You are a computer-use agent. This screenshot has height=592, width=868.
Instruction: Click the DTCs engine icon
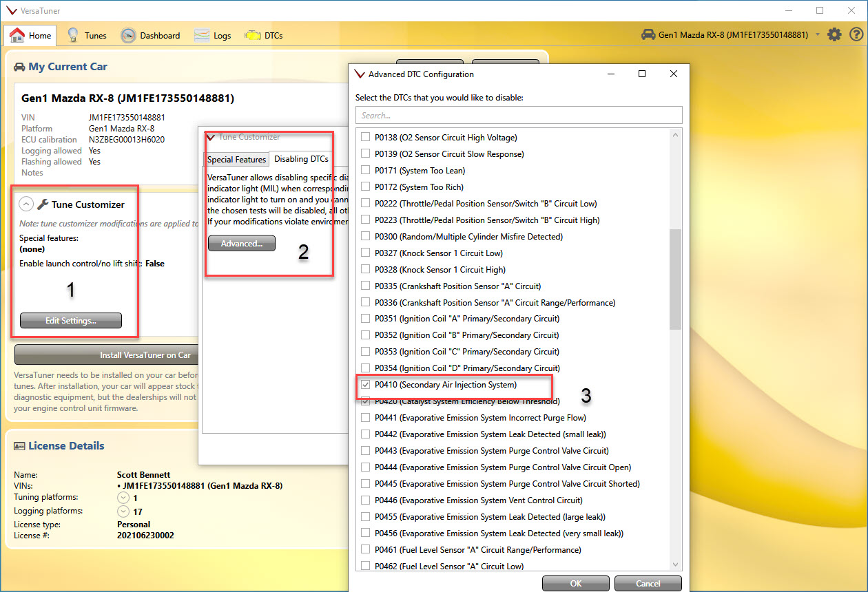(253, 35)
